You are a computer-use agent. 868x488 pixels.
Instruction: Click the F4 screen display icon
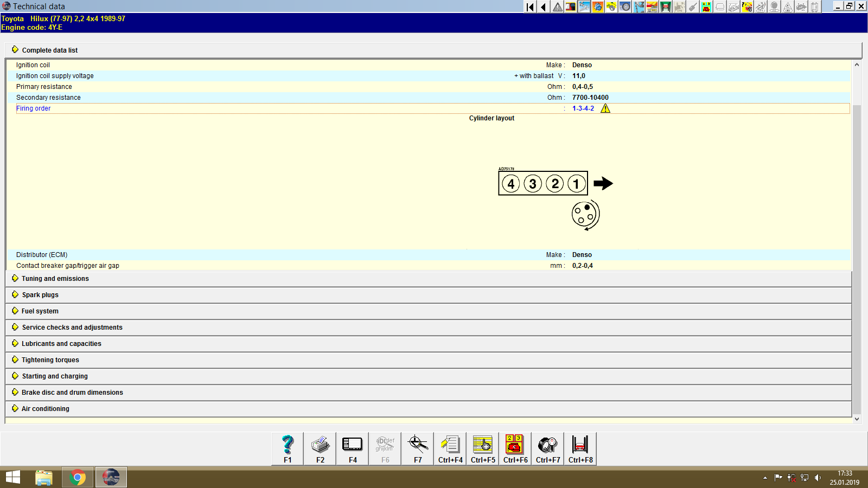(352, 446)
